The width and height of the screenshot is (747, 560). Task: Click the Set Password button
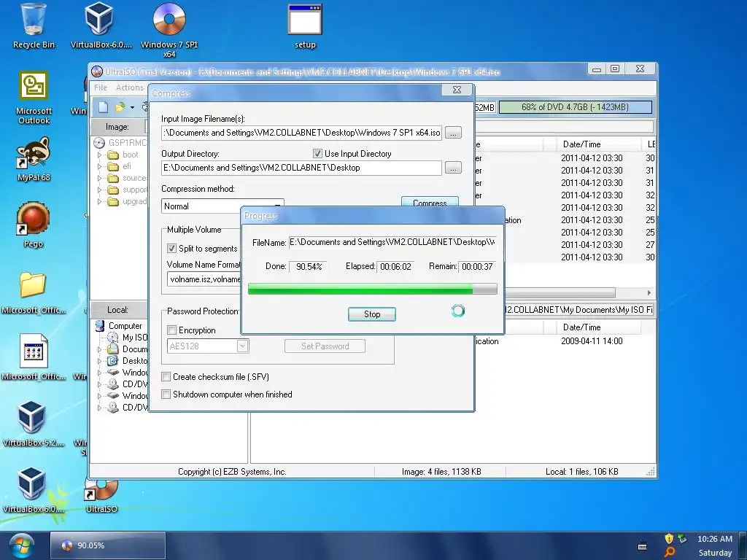[325, 346]
